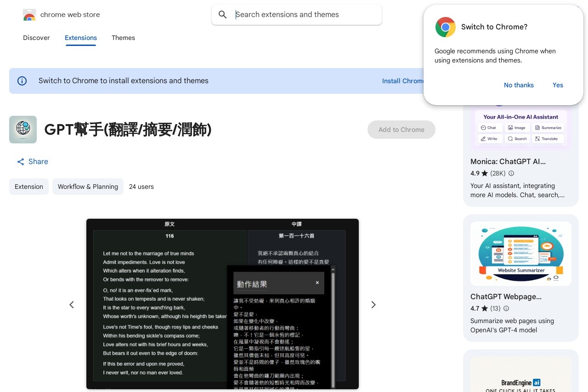The image size is (588, 392).
Task: Click Monica's 4.9 rating text
Action: 475,174
